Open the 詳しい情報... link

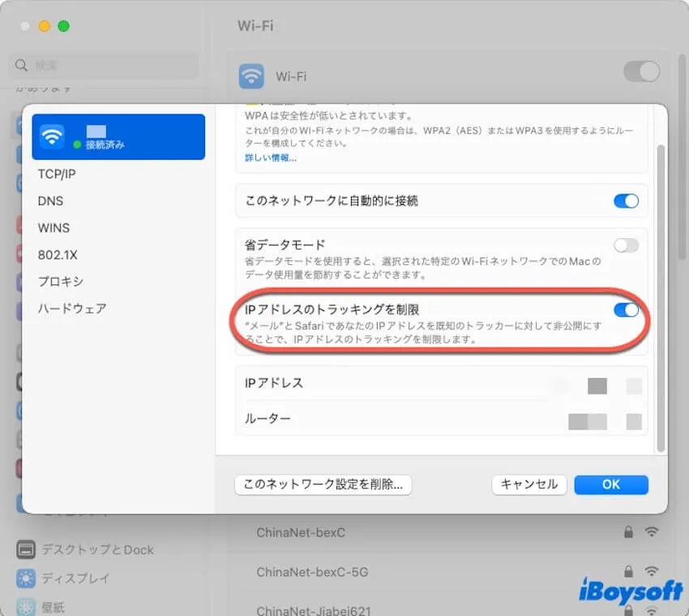271,157
